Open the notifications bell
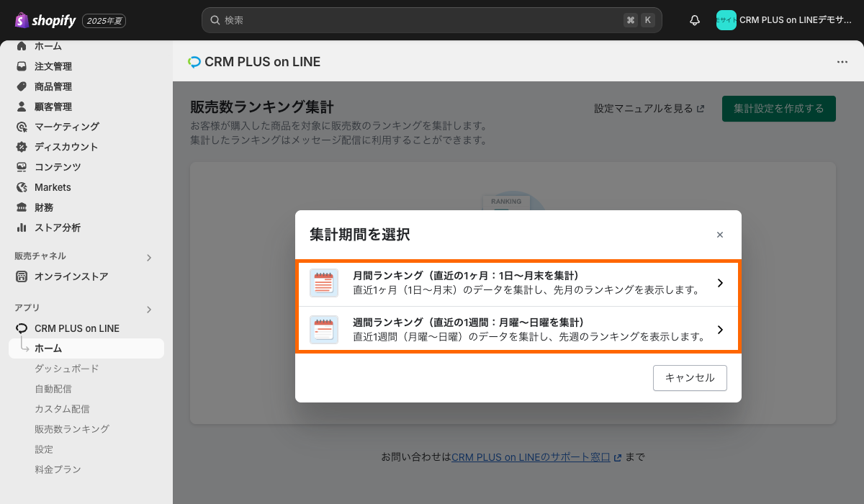Image resolution: width=864 pixels, height=504 pixels. pos(695,20)
